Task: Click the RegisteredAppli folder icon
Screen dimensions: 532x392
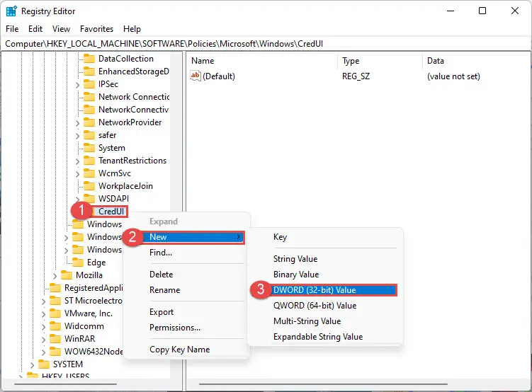Action: (x=55, y=288)
